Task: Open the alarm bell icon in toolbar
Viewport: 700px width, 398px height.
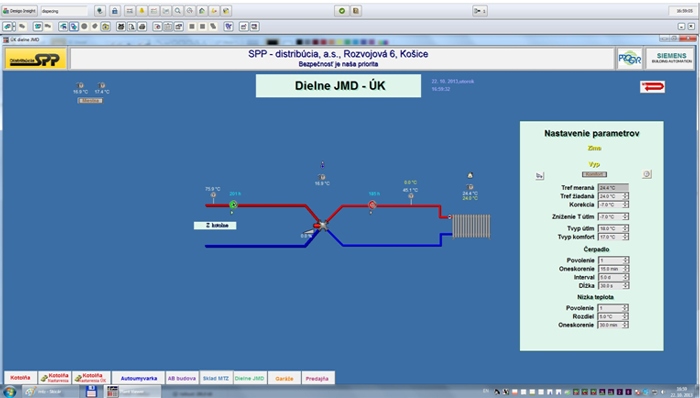Action: click(x=142, y=11)
